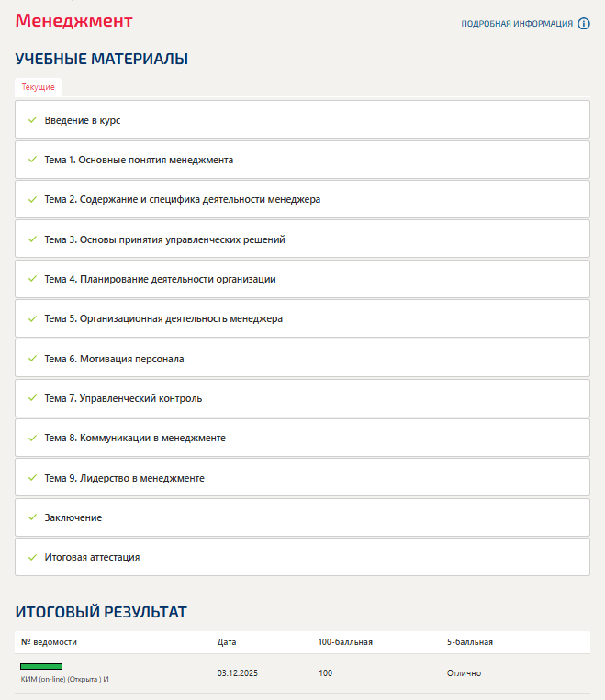Screen dimensions: 605x700
Task: Expand Тема 4. Планирование деятельности организации
Action: click(x=160, y=279)
